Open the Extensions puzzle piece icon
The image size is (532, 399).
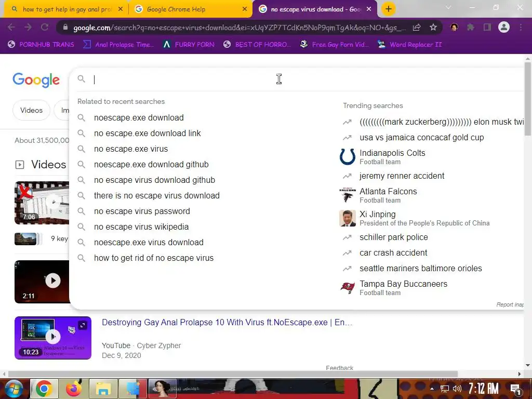[x=471, y=27]
